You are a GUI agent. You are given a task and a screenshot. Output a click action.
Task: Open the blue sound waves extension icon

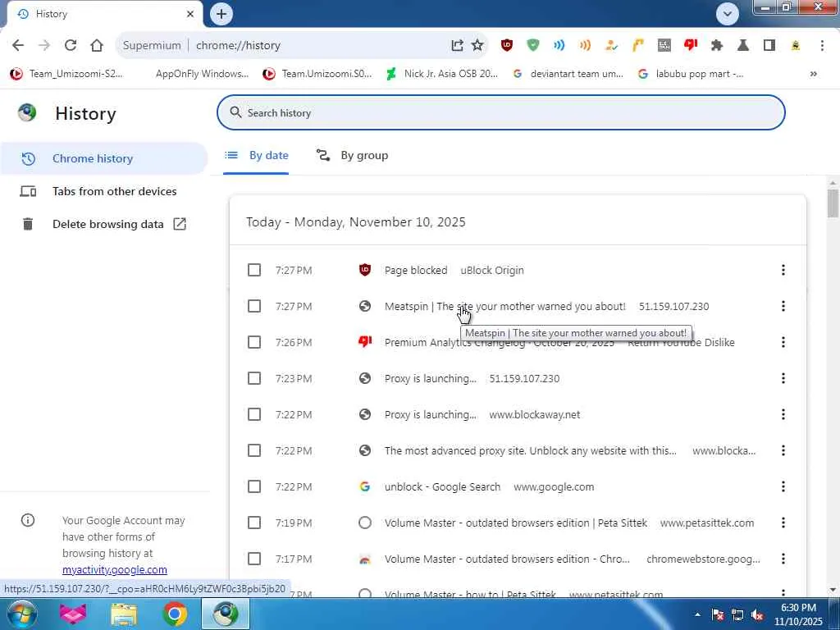(x=559, y=46)
